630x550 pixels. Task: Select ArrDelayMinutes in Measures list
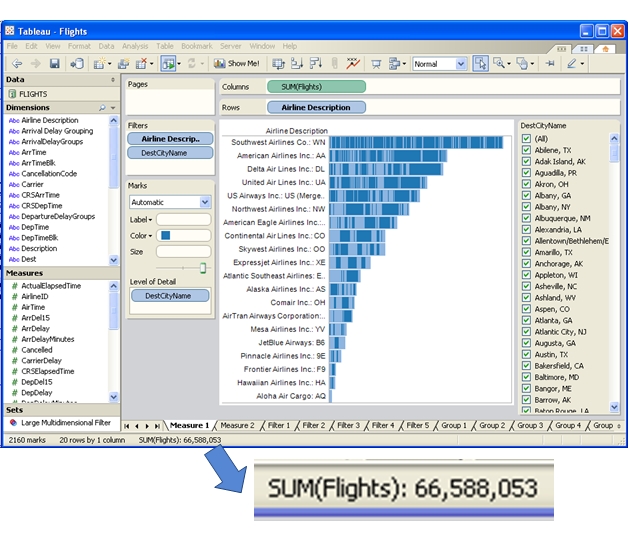pos(47,339)
